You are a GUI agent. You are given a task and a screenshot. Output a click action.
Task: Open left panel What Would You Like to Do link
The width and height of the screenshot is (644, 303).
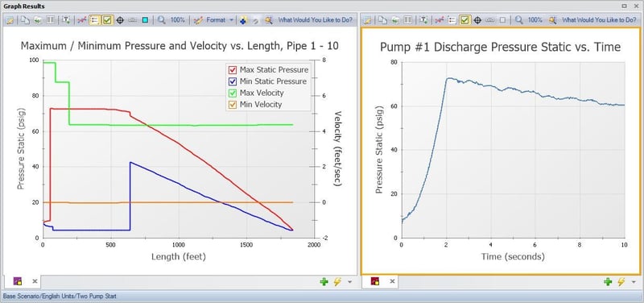click(x=316, y=19)
